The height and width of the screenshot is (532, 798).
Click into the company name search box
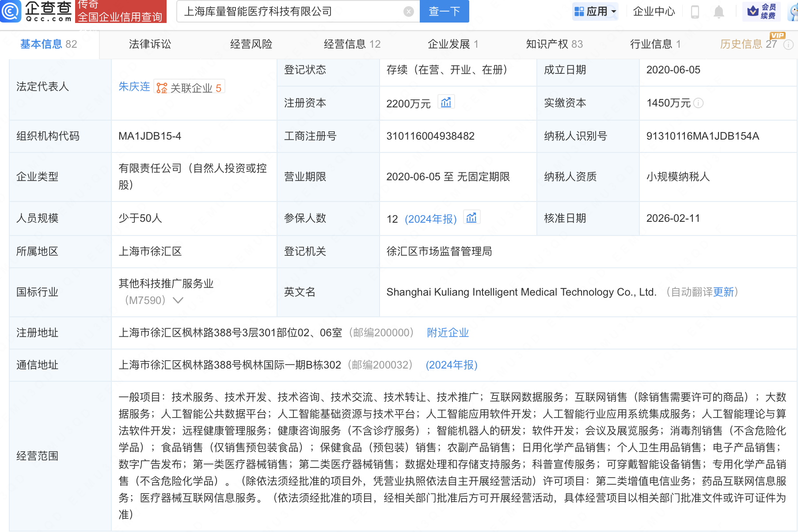(292, 12)
